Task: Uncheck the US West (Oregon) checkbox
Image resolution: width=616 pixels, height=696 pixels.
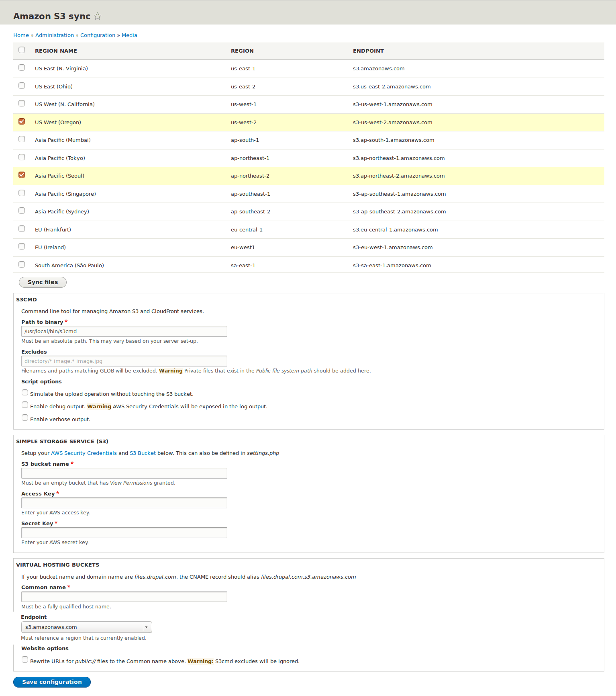Action: 22,121
